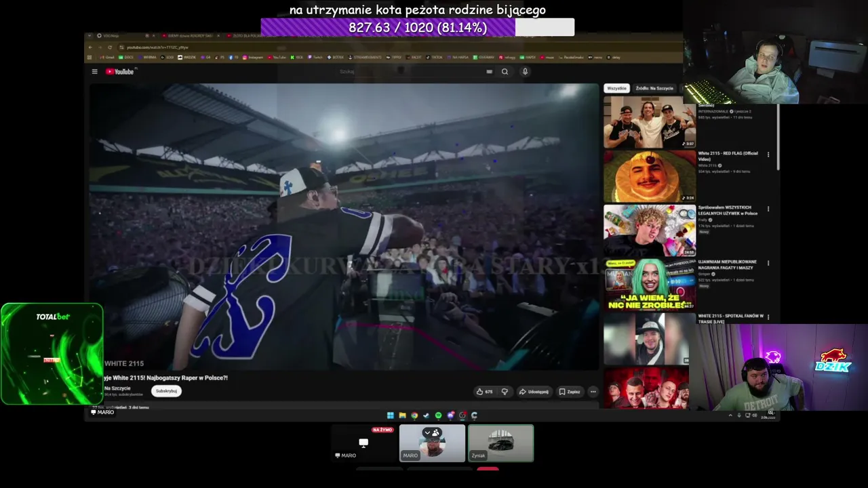
Task: Select the Żyniak participant tile
Action: pyautogui.click(x=501, y=443)
